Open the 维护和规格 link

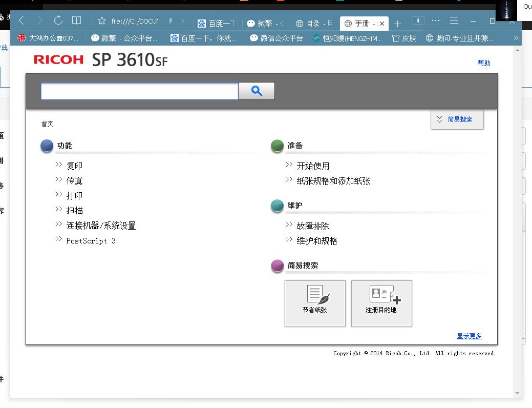317,241
